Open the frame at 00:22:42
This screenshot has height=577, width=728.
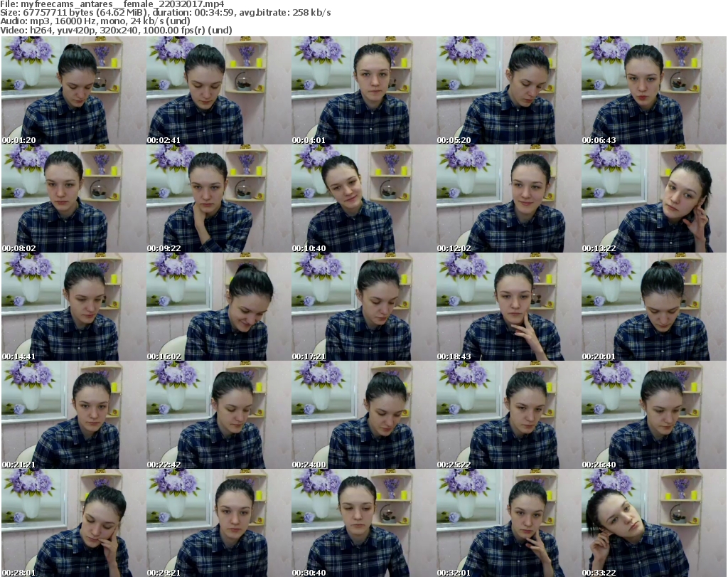tap(219, 415)
